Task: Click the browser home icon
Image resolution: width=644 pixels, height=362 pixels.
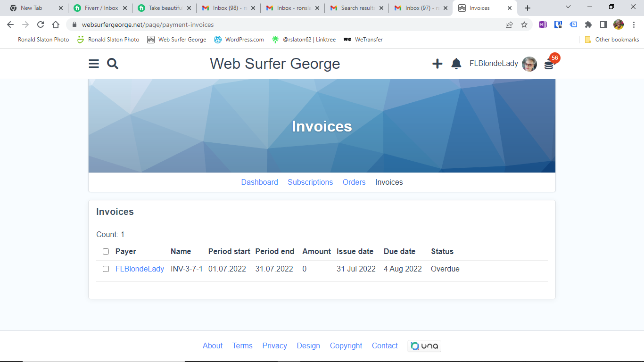Action: pyautogui.click(x=56, y=25)
